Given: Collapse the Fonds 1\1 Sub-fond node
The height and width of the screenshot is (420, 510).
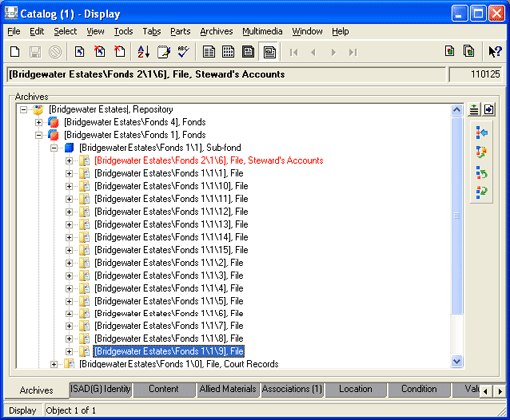Looking at the screenshot, I should (x=54, y=148).
